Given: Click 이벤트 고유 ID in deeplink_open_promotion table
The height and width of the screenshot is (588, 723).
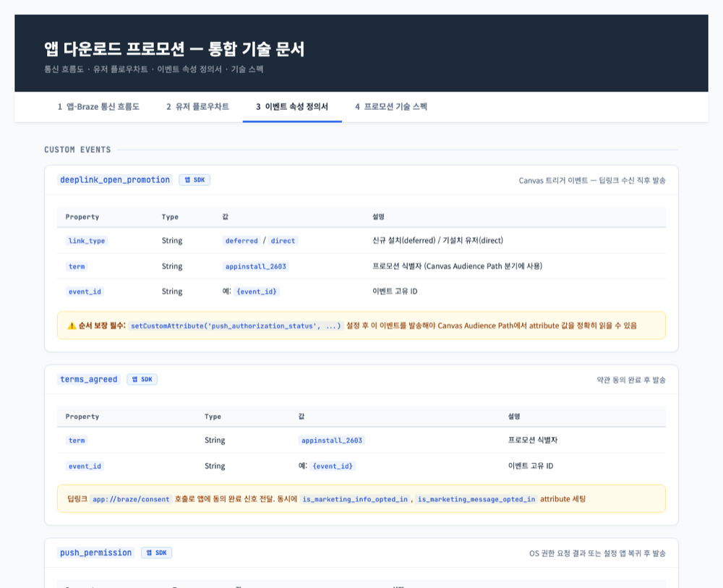Looking at the screenshot, I should pos(395,291).
